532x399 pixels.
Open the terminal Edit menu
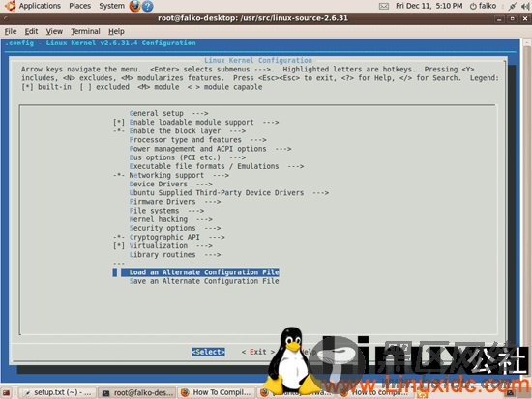tap(31, 31)
